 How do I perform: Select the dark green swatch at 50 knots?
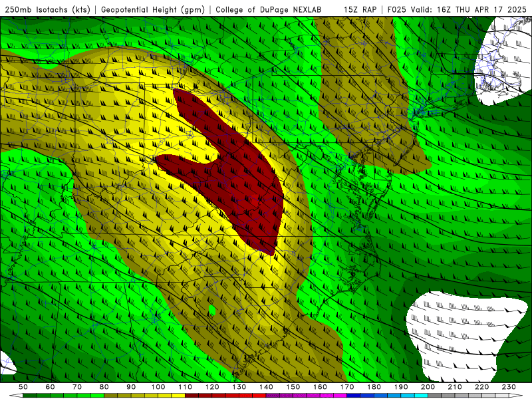pyautogui.click(x=30, y=396)
